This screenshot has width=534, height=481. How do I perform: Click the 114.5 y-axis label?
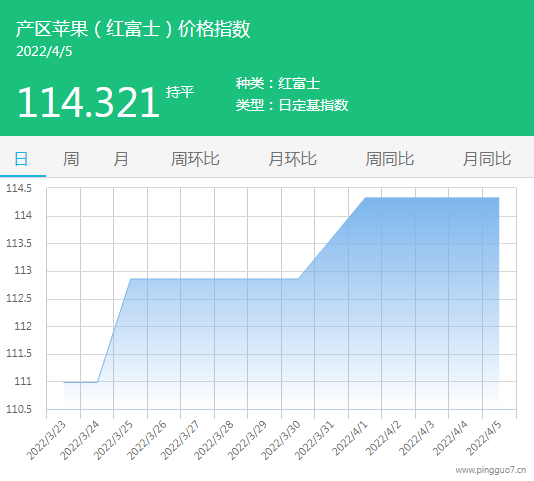[x=19, y=188]
